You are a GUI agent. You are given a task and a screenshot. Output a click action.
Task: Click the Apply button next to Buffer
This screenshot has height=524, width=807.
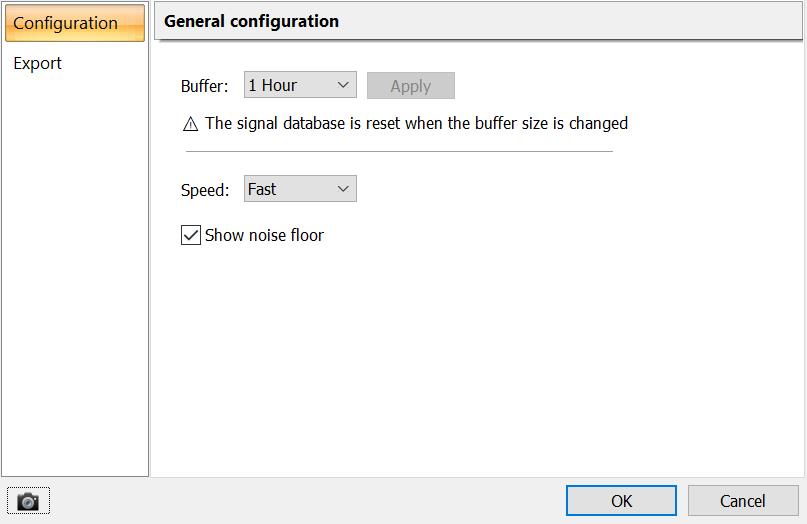point(410,86)
